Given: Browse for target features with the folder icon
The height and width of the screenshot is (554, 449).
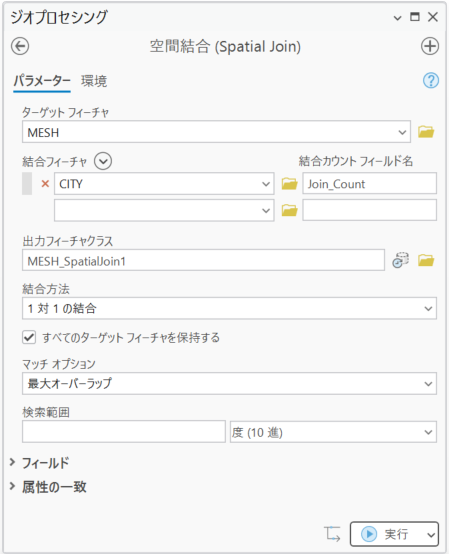Looking at the screenshot, I should (426, 132).
